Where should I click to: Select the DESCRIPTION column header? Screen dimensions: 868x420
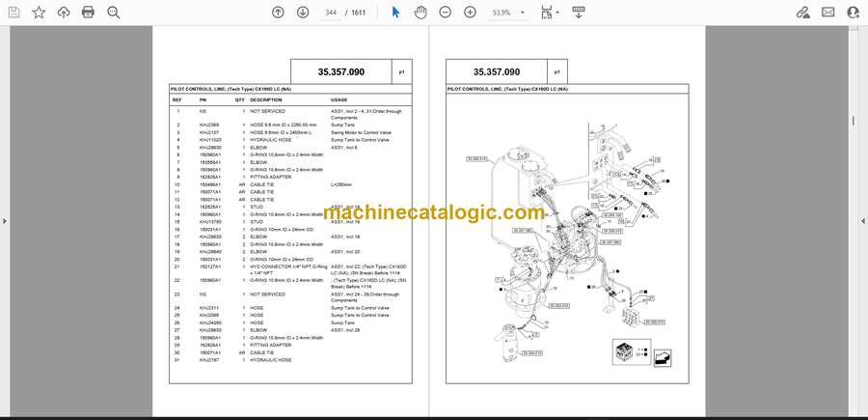click(266, 100)
